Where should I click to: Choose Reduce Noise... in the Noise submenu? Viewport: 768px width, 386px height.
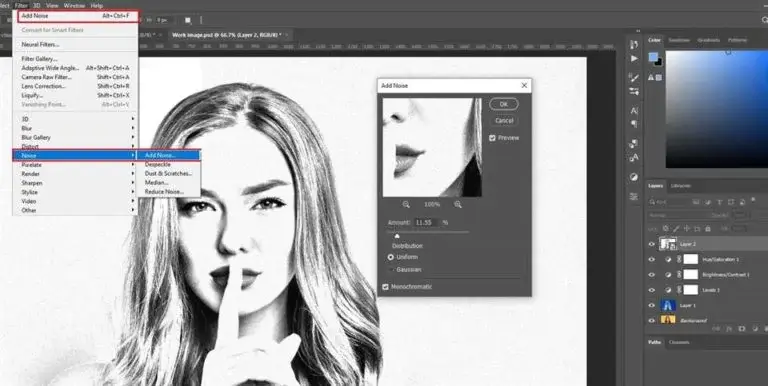click(168, 192)
